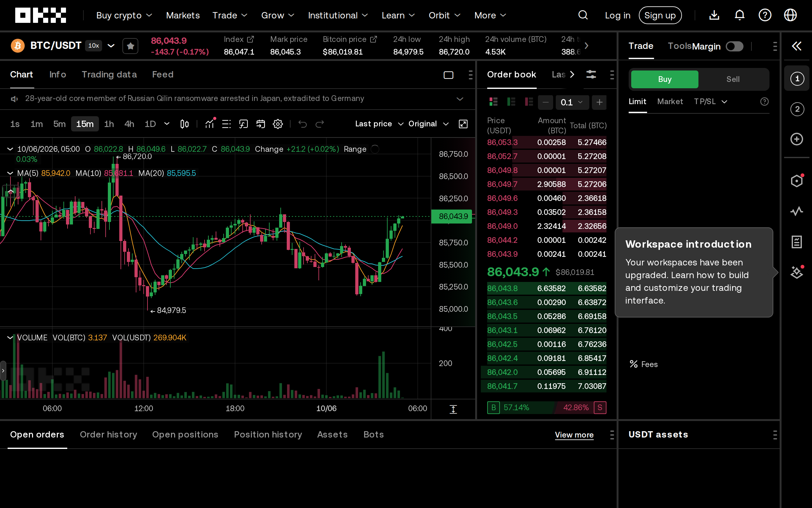812x508 pixels.
Task: Open order book settings sliders icon
Action: (x=591, y=74)
